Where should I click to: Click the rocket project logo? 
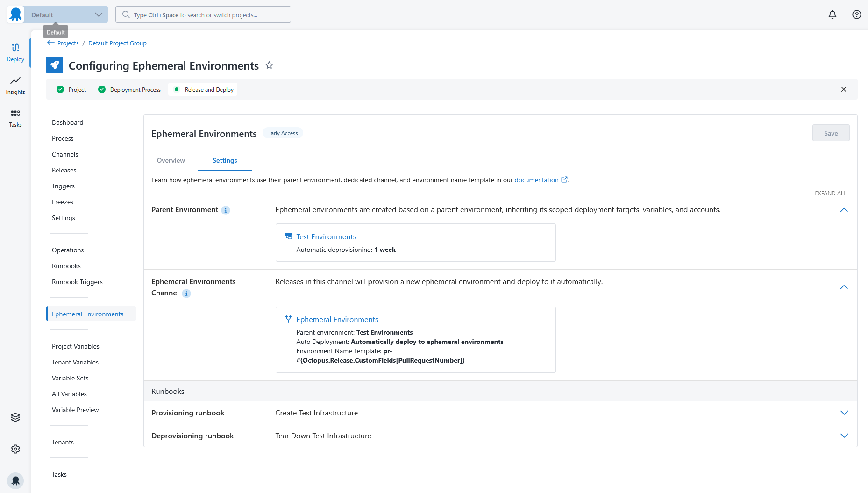55,65
